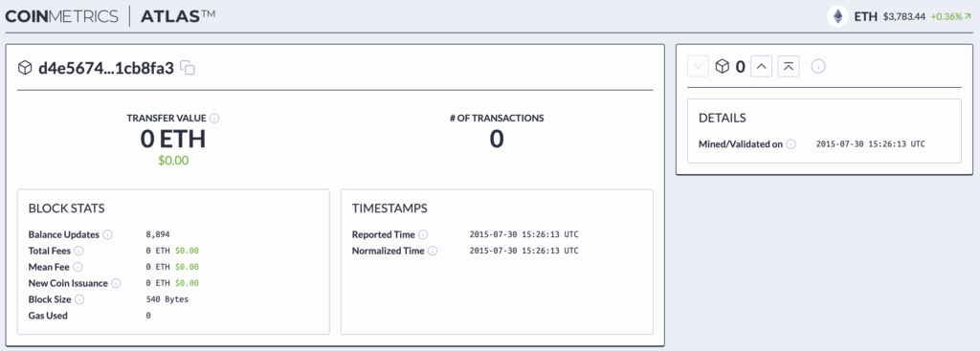Image resolution: width=980 pixels, height=351 pixels.
Task: Click the block navigation info icon
Action: [x=818, y=66]
